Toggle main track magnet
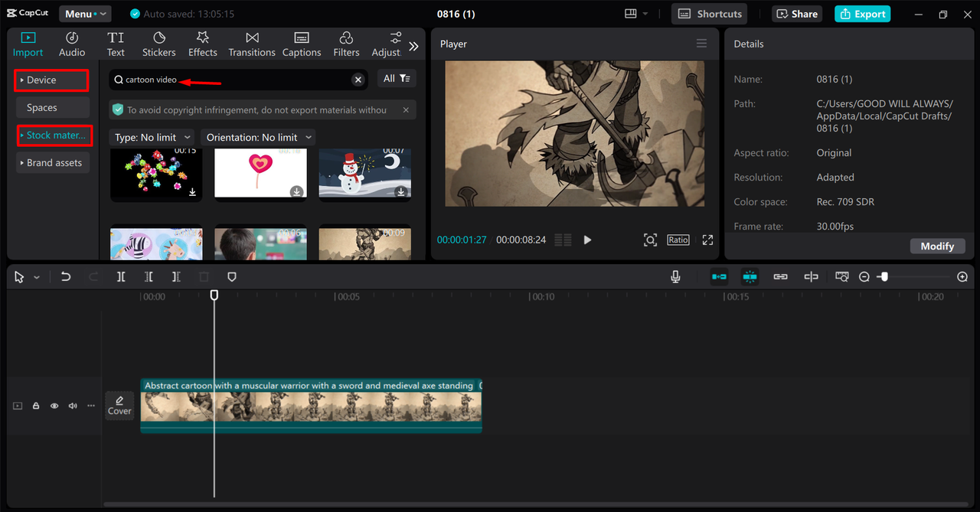The height and width of the screenshot is (512, 980). (x=719, y=277)
